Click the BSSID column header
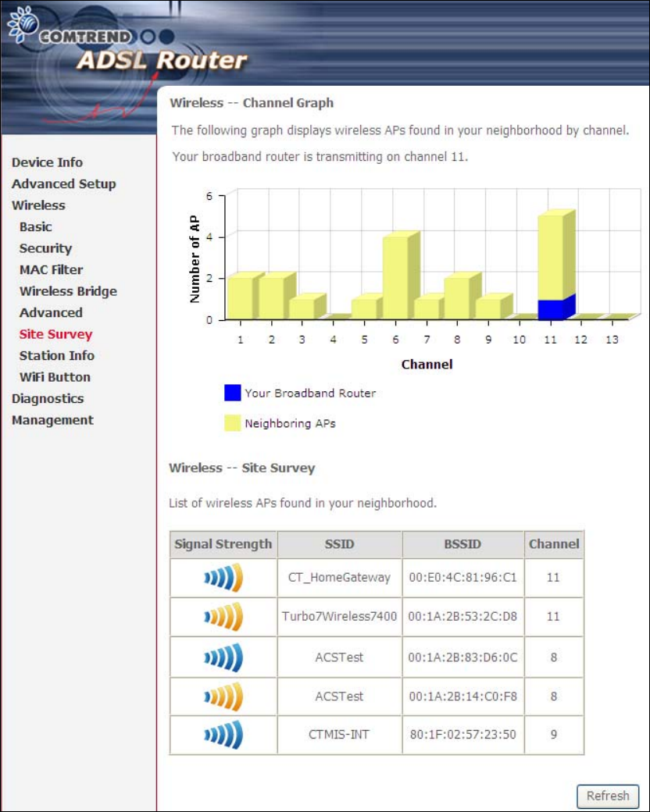Screen dimensions: 650x812 click(462, 544)
